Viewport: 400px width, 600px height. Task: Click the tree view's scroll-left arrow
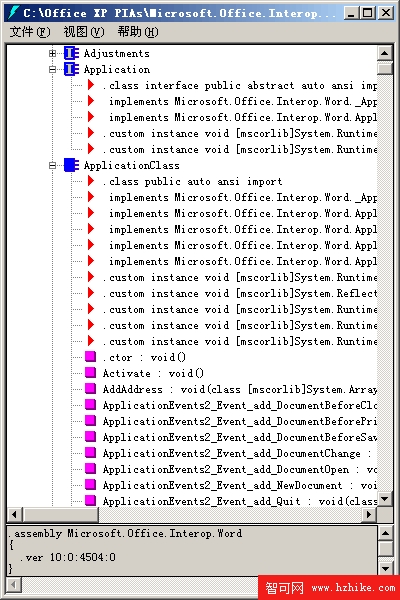pyautogui.click(x=15, y=515)
